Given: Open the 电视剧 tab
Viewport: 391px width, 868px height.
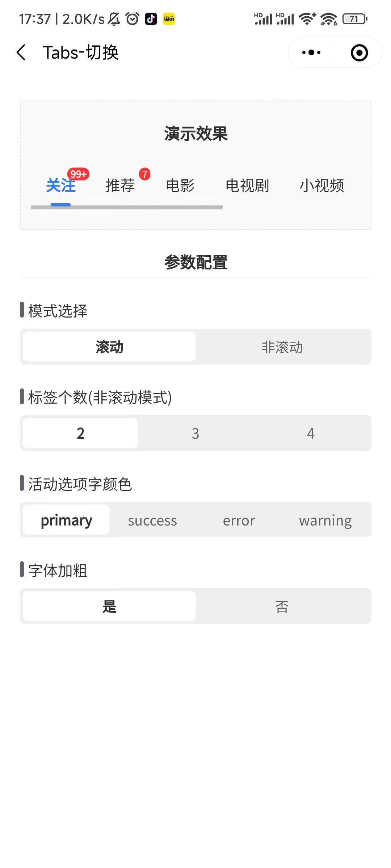Looking at the screenshot, I should pos(247,185).
